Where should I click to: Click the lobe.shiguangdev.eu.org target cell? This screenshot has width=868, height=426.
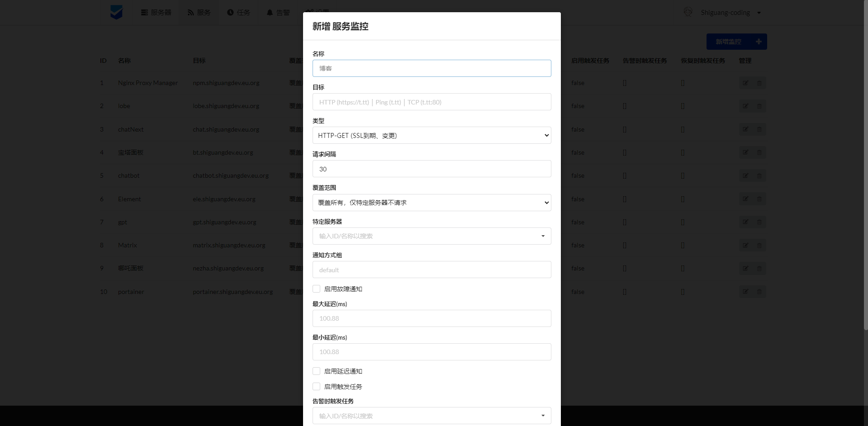(x=226, y=106)
